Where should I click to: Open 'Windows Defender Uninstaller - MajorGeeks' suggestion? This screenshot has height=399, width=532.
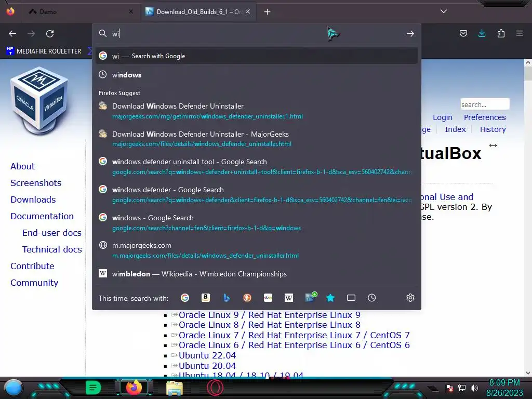click(257, 139)
